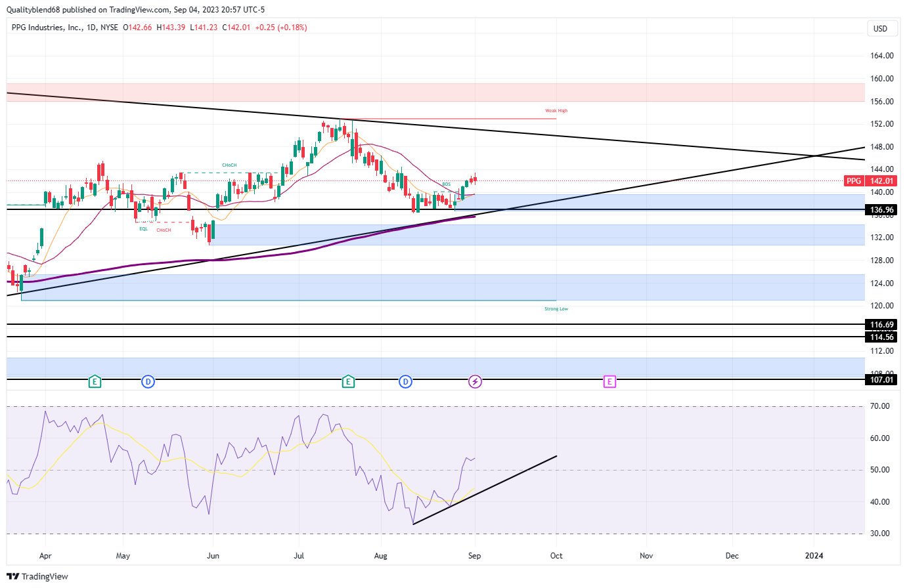Screen dimensions: 907x588
Task: Select the 136.96 price line label
Action: [881, 210]
